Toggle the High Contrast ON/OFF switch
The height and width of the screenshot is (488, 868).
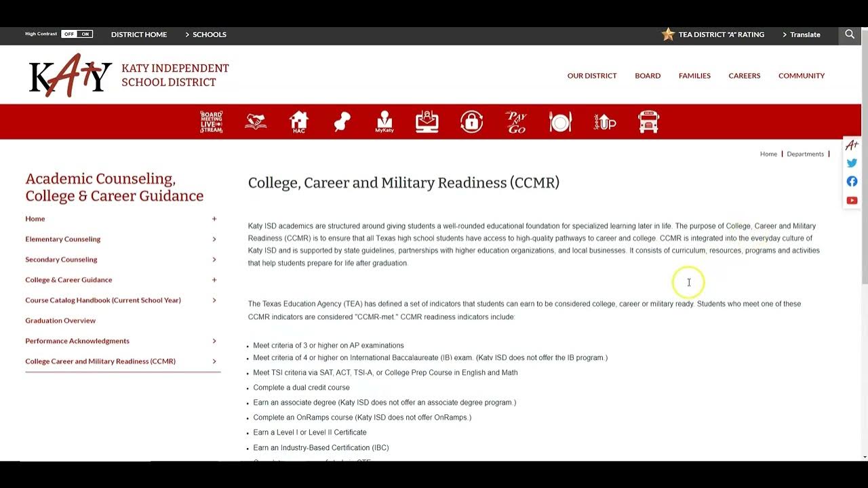(77, 34)
